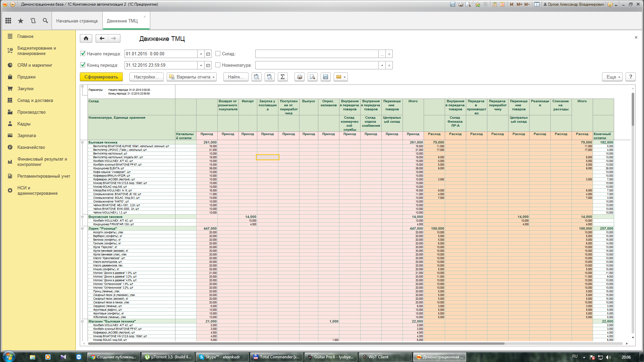Open Skype in Windows taskbar
The image size is (644, 362).
click(223, 357)
